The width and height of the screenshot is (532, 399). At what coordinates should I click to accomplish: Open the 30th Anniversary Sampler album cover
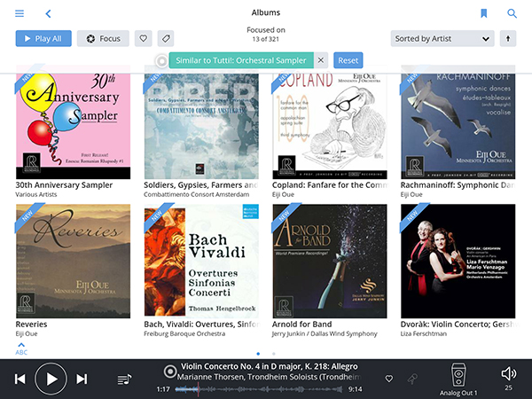[x=73, y=122]
